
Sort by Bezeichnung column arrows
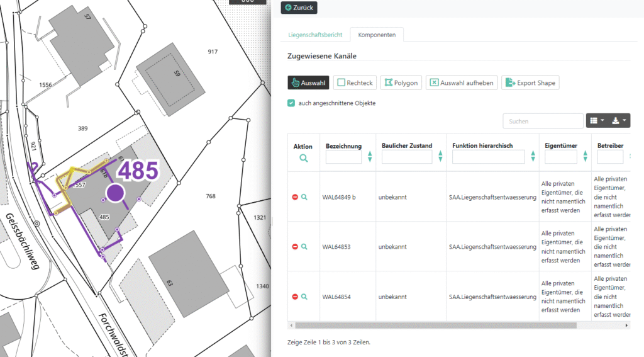pyautogui.click(x=369, y=157)
